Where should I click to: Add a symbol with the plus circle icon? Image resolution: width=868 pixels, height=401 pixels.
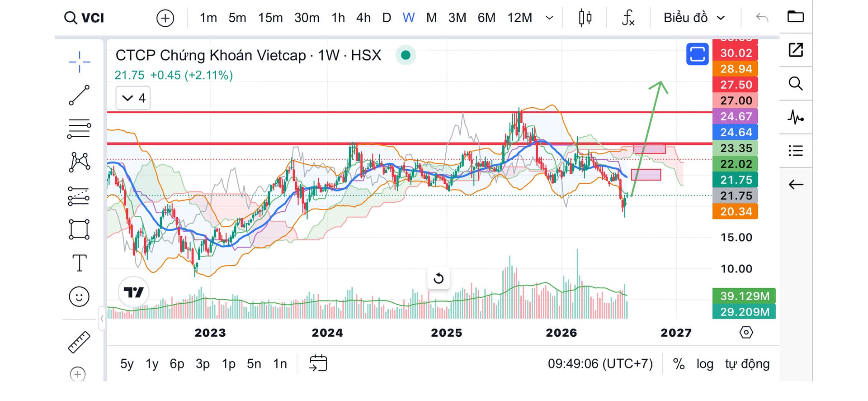pyautogui.click(x=165, y=18)
